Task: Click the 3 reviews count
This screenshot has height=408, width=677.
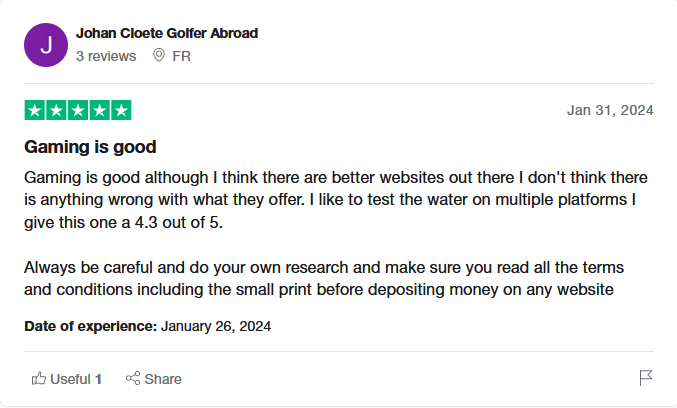Action: click(x=106, y=56)
